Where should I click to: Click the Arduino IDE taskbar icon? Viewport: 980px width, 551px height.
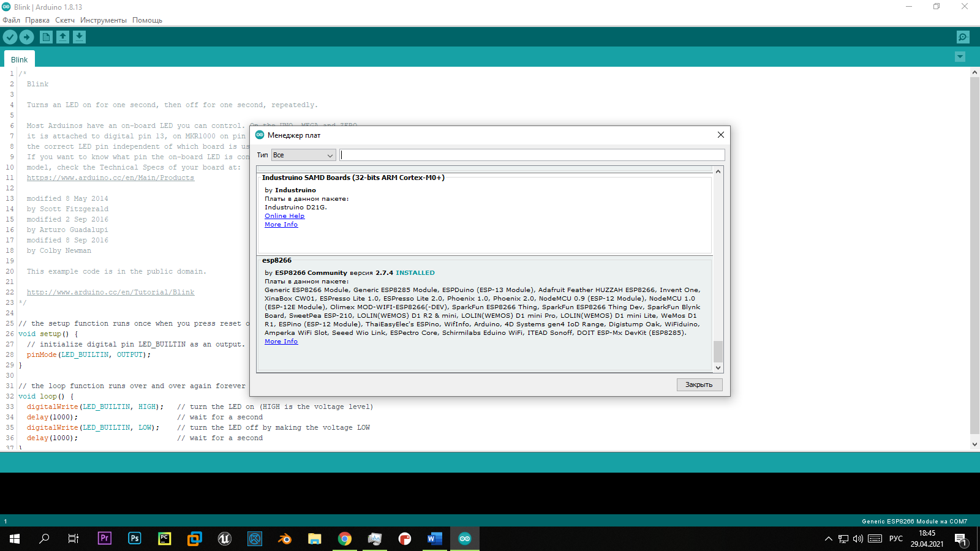click(465, 539)
